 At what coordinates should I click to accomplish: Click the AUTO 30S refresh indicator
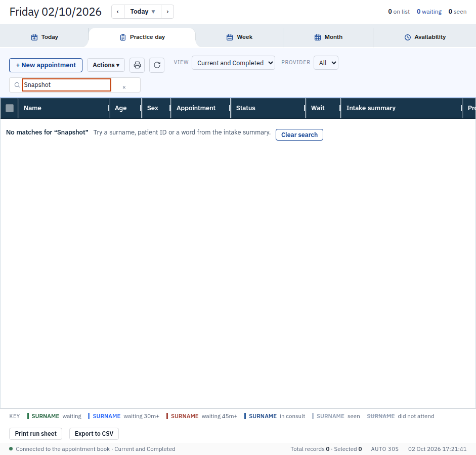384,449
